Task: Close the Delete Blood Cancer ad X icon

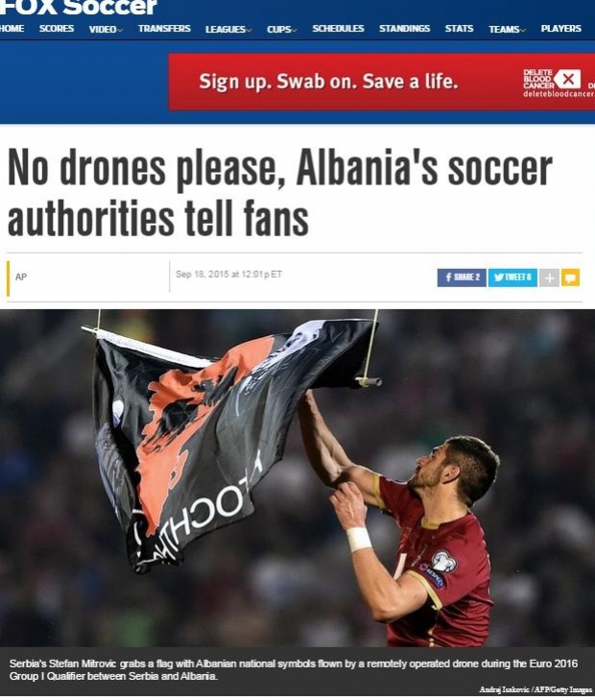Action: [x=567, y=80]
